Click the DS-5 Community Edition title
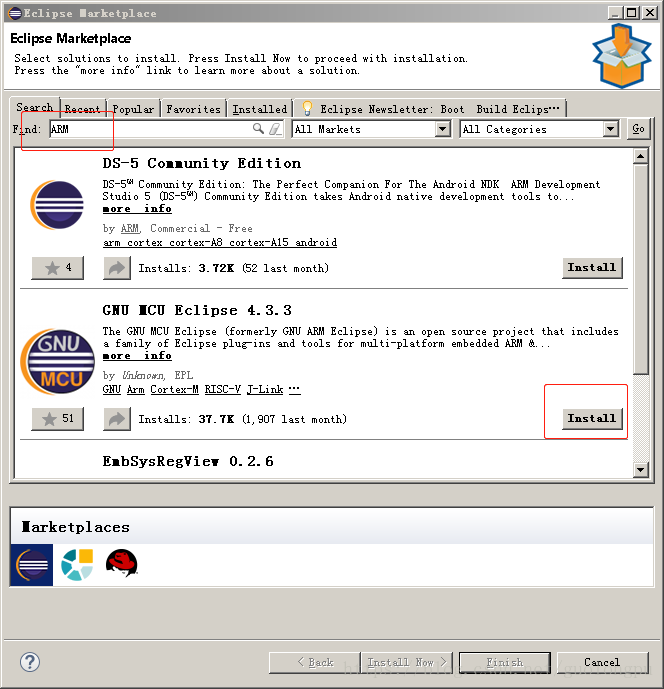 click(x=202, y=163)
